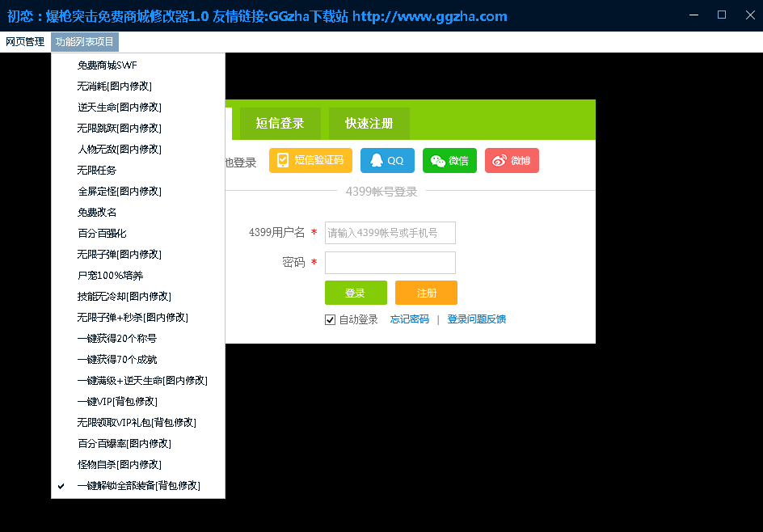Maximize the application window
763x532 pixels.
(722, 15)
